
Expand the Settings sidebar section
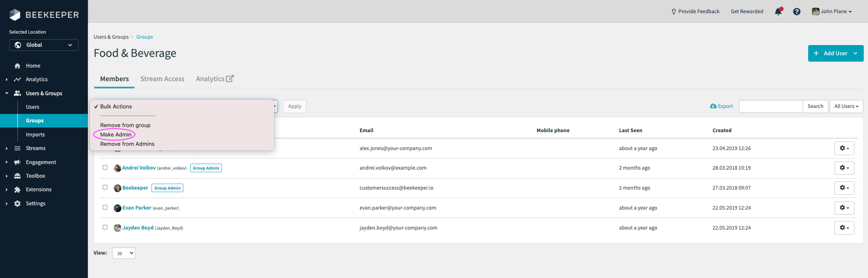point(6,204)
